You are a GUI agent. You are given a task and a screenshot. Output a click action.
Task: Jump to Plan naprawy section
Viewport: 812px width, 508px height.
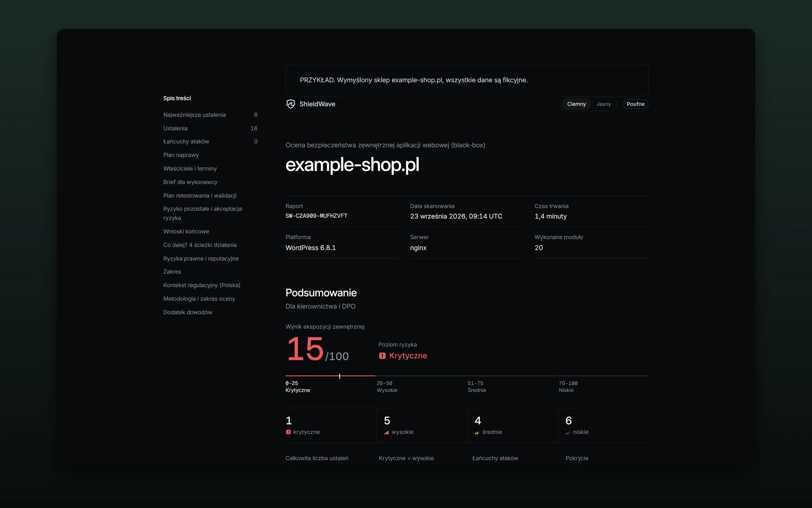tap(181, 155)
